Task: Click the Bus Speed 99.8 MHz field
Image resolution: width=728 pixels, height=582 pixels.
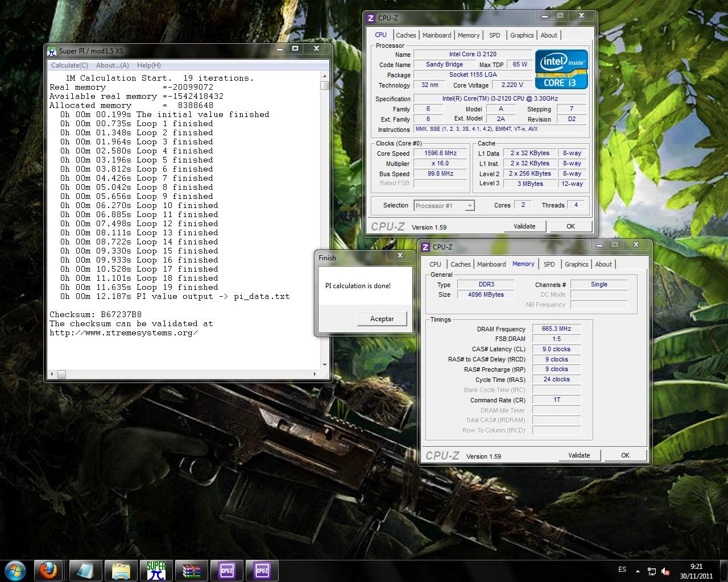Action: click(x=441, y=174)
